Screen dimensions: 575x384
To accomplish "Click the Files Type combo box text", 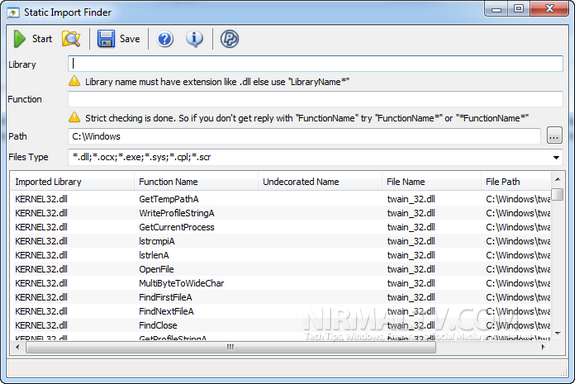I will (142, 157).
